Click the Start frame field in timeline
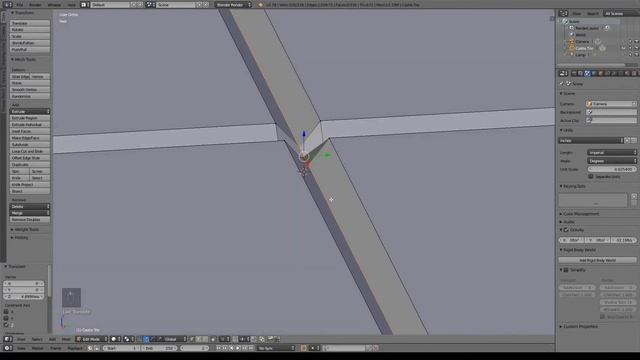 point(122,348)
